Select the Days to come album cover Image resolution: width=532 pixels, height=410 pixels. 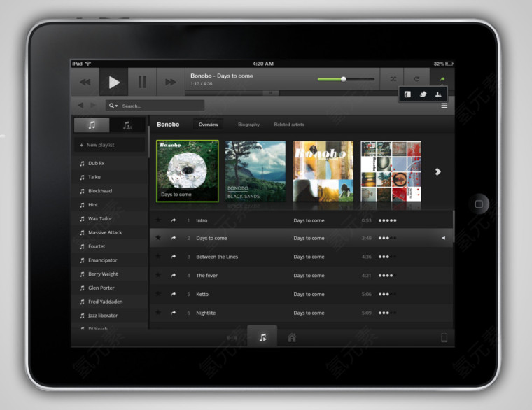188,171
